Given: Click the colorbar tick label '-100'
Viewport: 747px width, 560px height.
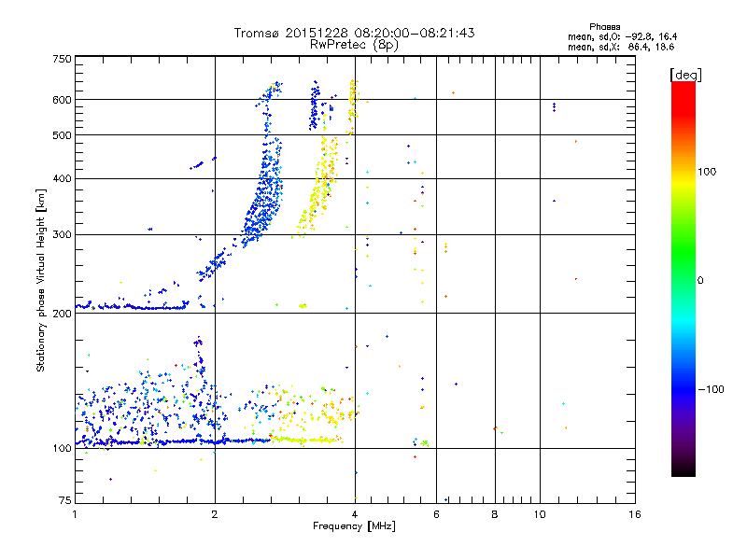Looking at the screenshot, I should [x=711, y=389].
